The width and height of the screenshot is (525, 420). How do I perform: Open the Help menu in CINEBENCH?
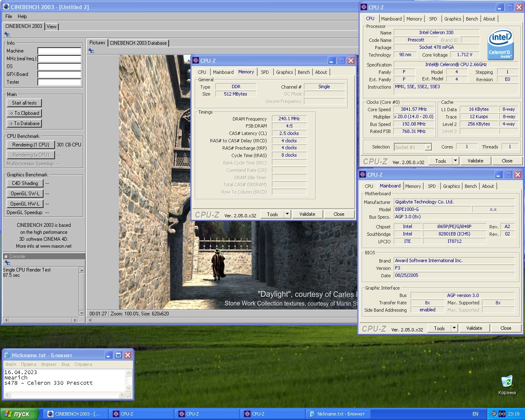pos(22,16)
